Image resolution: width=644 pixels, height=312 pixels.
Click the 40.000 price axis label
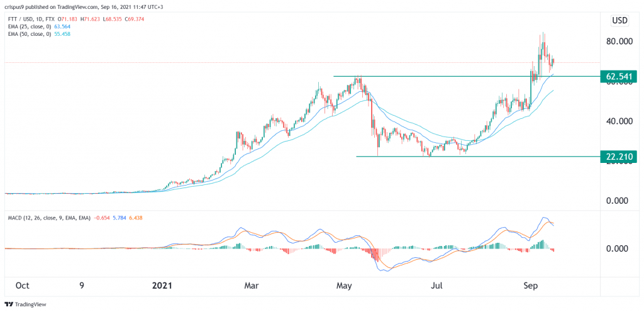[x=619, y=121]
